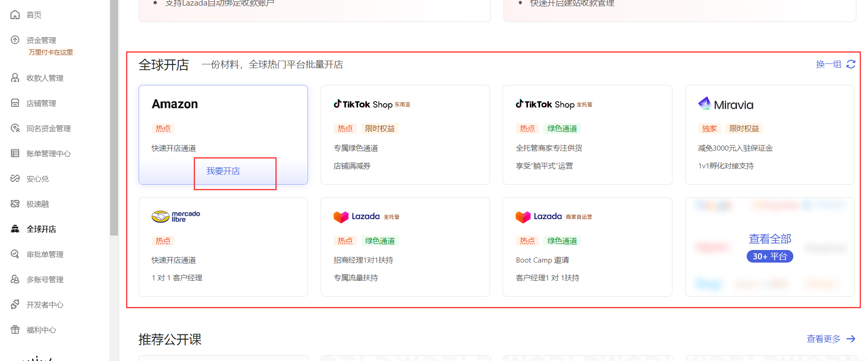The height and width of the screenshot is (361, 868).
Task: Click the 账单管理中心 list icon
Action: click(15, 153)
